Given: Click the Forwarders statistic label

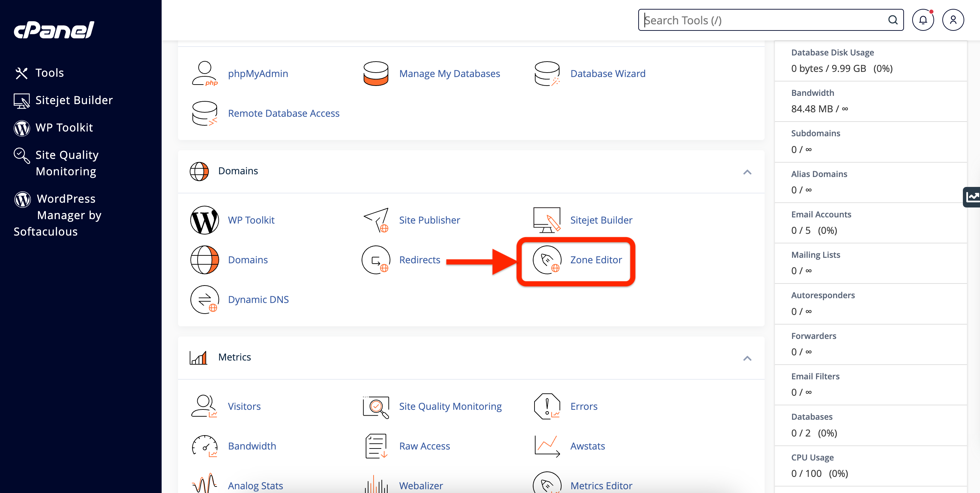Looking at the screenshot, I should pyautogui.click(x=814, y=336).
